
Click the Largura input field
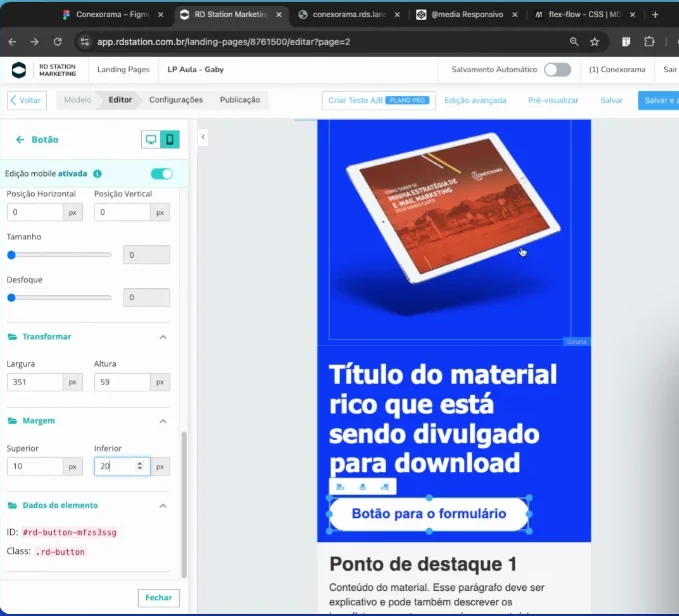35,382
